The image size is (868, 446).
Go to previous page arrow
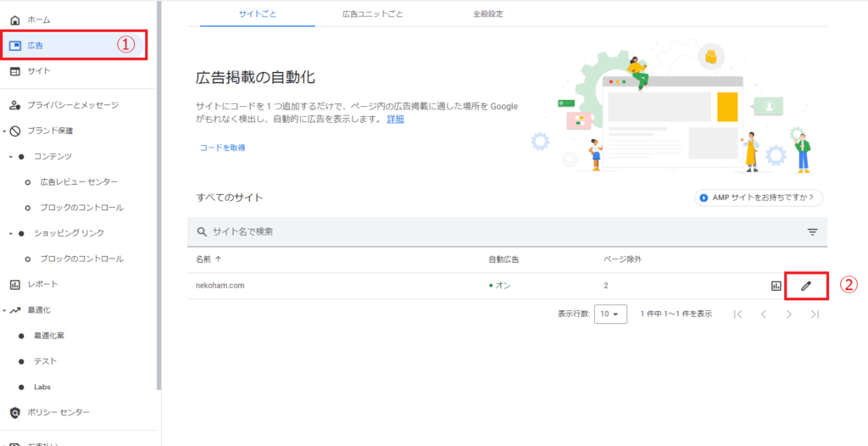point(764,314)
